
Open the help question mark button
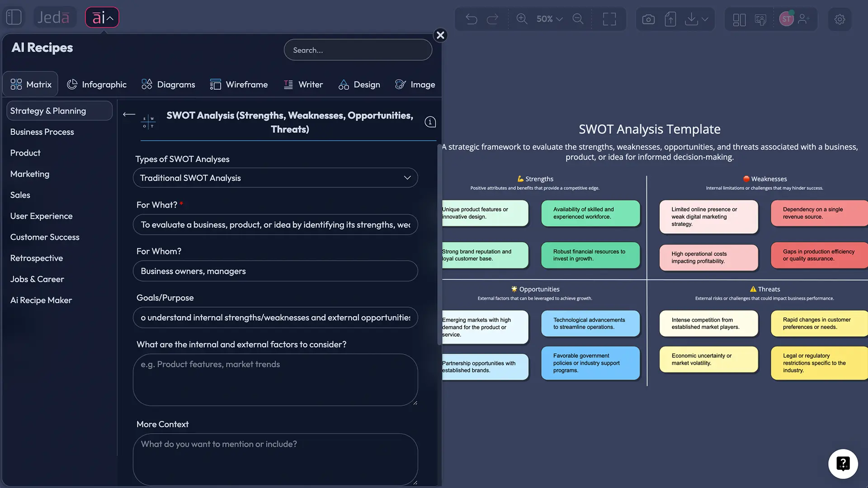pyautogui.click(x=843, y=464)
